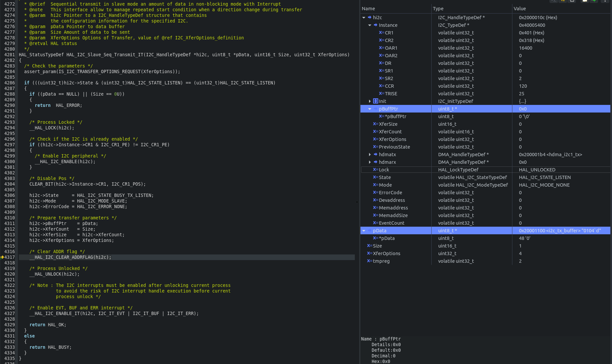Image resolution: width=612 pixels, height=364 pixels.
Task: Click the variable icon next to XferOptions argument
Action: point(369,253)
